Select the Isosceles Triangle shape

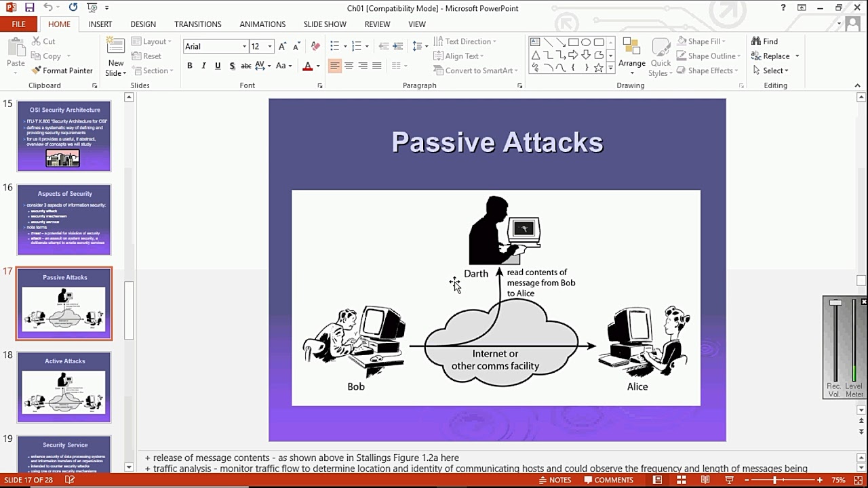coord(535,55)
